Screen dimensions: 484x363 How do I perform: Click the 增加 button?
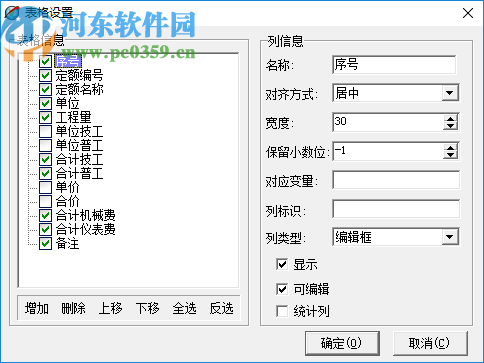pyautogui.click(x=37, y=308)
